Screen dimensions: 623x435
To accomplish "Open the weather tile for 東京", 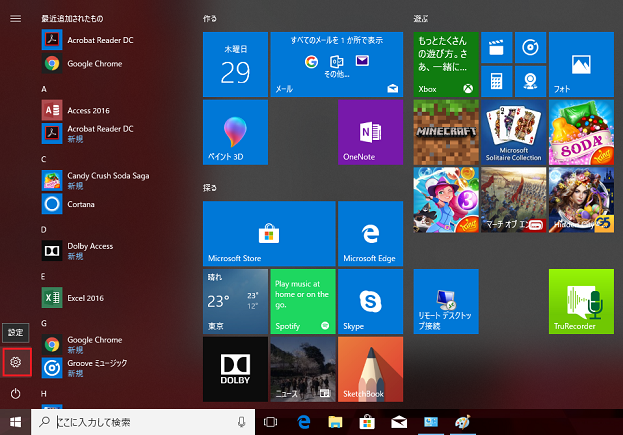I will click(235, 302).
